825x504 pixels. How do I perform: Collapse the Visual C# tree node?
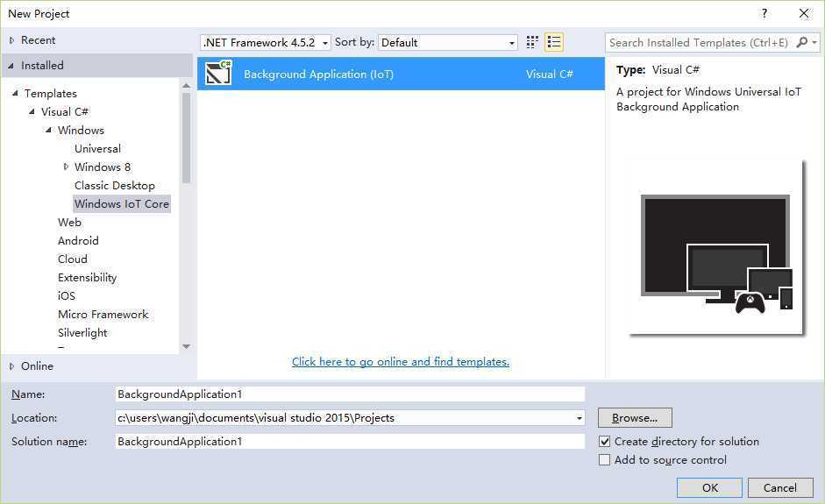[32, 111]
